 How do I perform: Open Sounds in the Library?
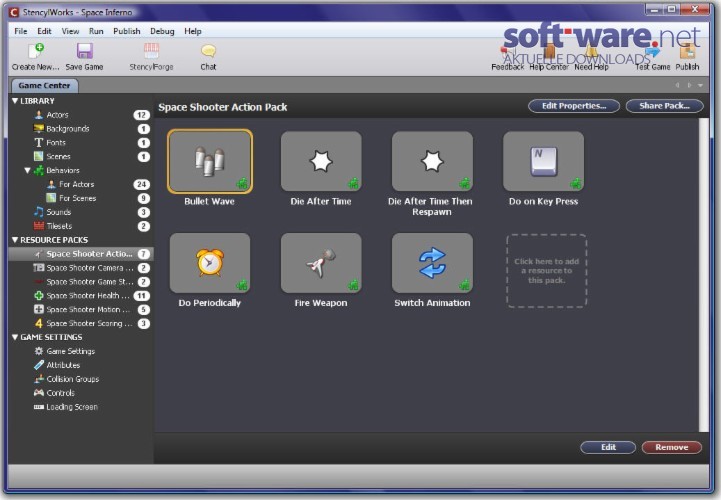tap(81, 212)
